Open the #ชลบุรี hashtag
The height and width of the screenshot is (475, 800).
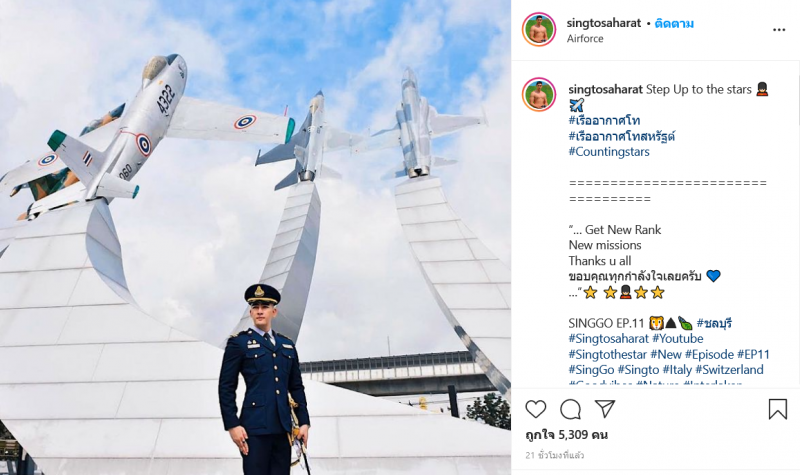click(x=714, y=323)
